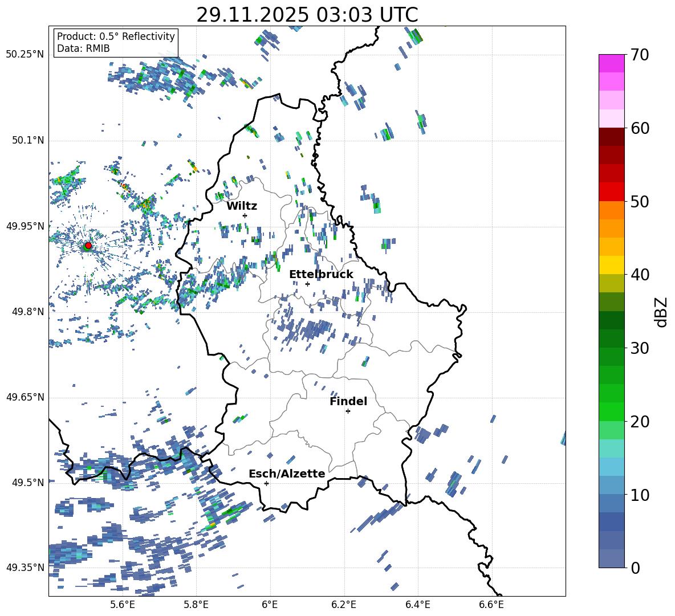Click the Ettelbruck station cross marker

[x=307, y=284]
